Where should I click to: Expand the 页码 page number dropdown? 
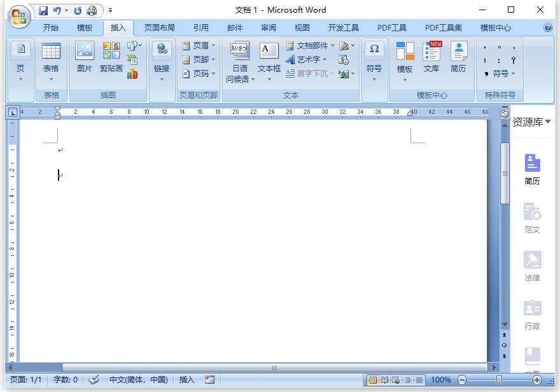tap(199, 74)
